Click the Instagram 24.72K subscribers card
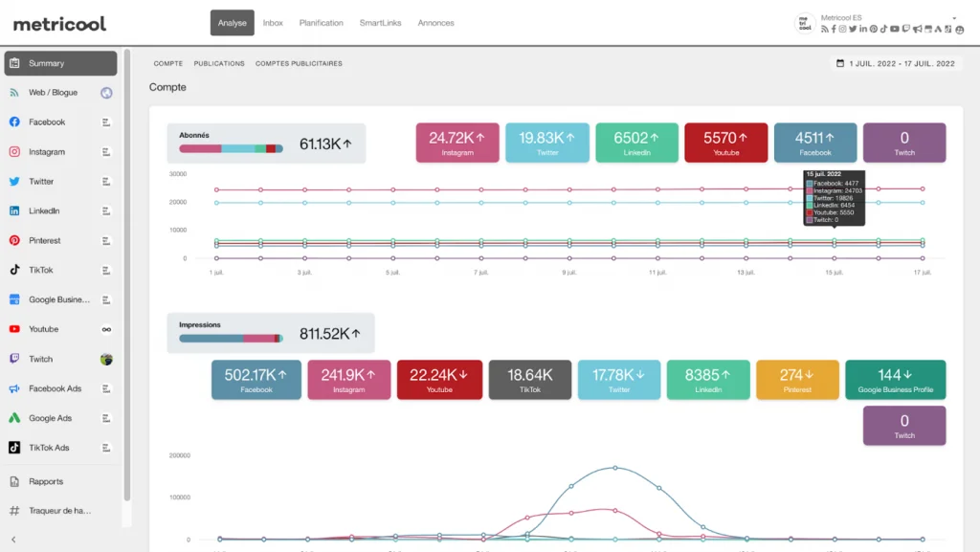 tap(457, 143)
